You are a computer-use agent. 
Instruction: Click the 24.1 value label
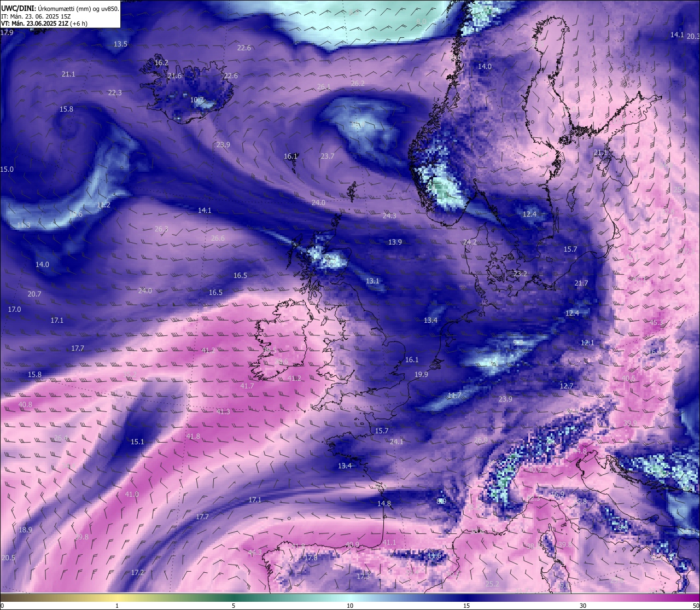tap(396, 442)
